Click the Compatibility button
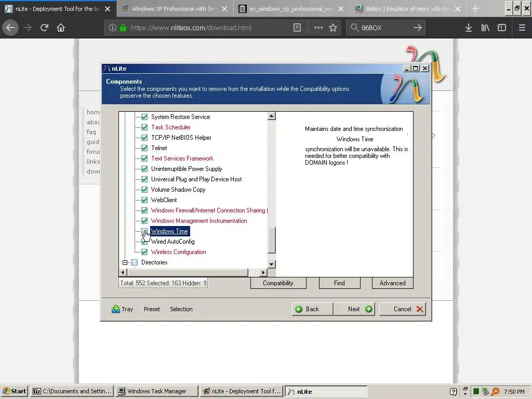The height and width of the screenshot is (399, 532). [x=278, y=283]
